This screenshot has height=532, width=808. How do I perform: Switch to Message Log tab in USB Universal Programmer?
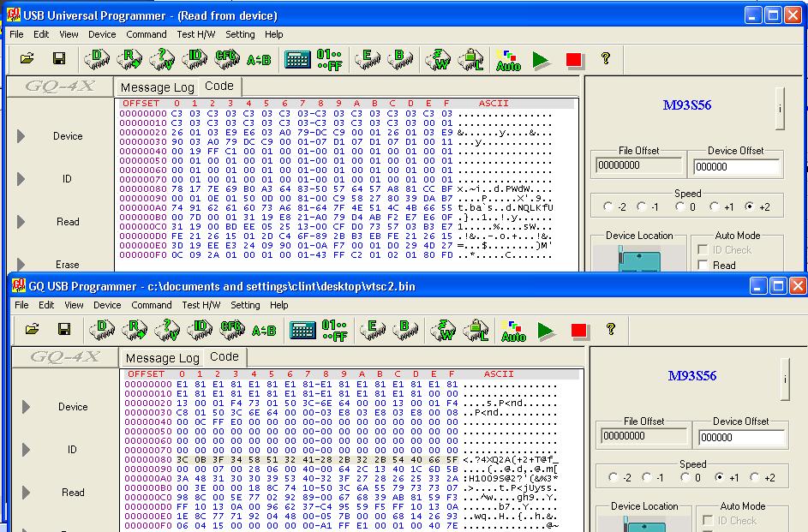click(x=157, y=87)
